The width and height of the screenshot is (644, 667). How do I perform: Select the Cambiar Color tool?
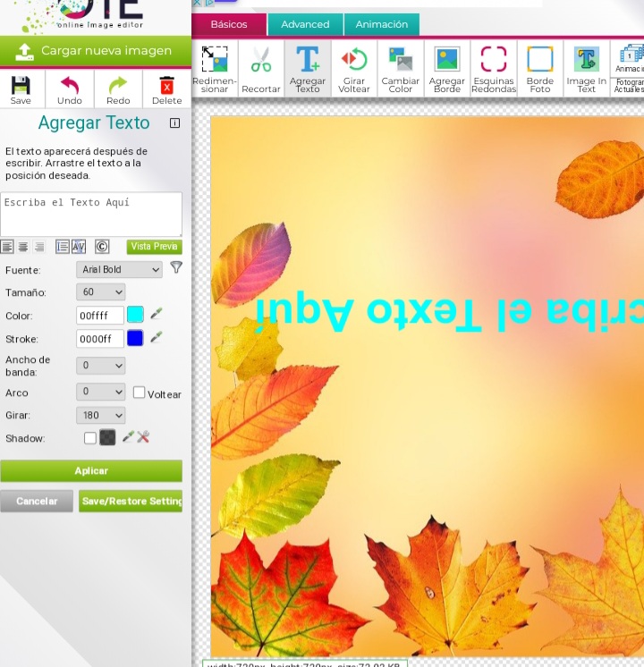(401, 68)
